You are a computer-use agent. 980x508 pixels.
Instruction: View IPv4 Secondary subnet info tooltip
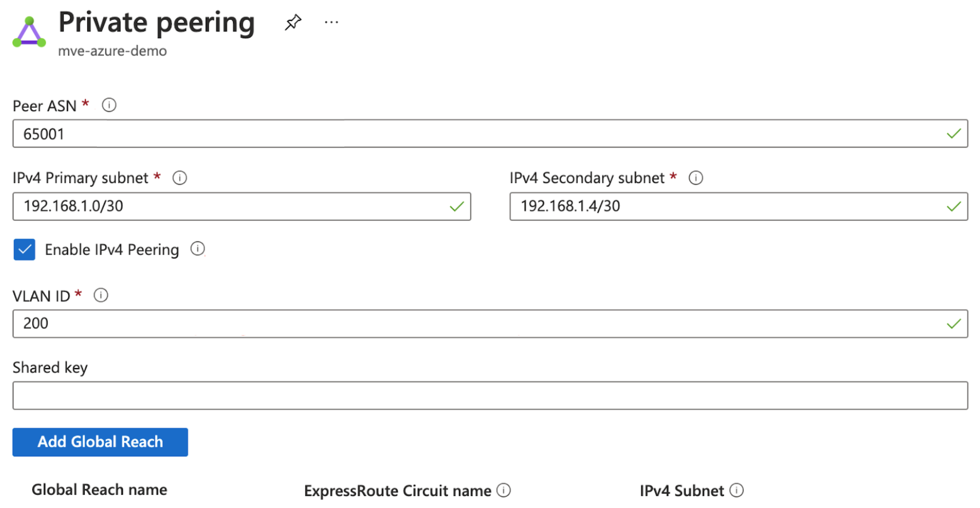[695, 178]
